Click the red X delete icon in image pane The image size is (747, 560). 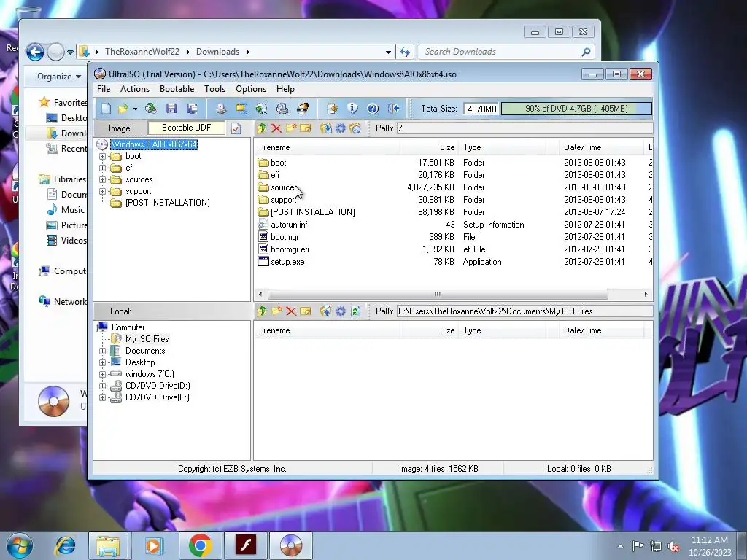(x=276, y=128)
